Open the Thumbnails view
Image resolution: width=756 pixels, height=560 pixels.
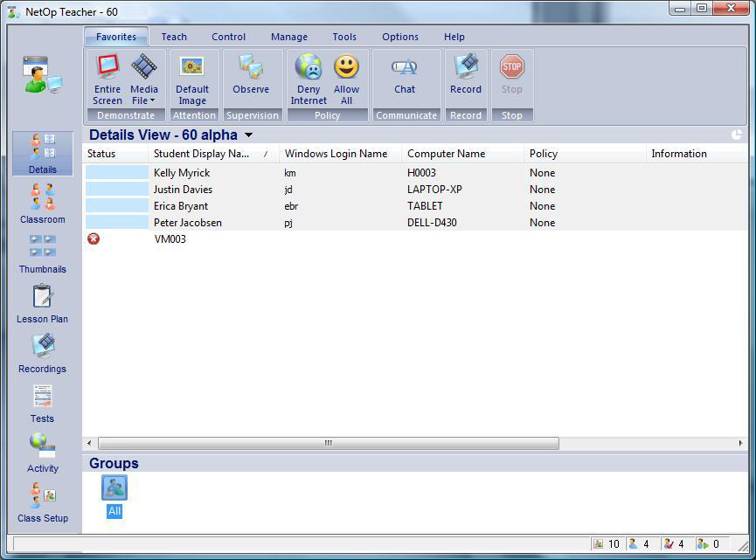[x=43, y=253]
